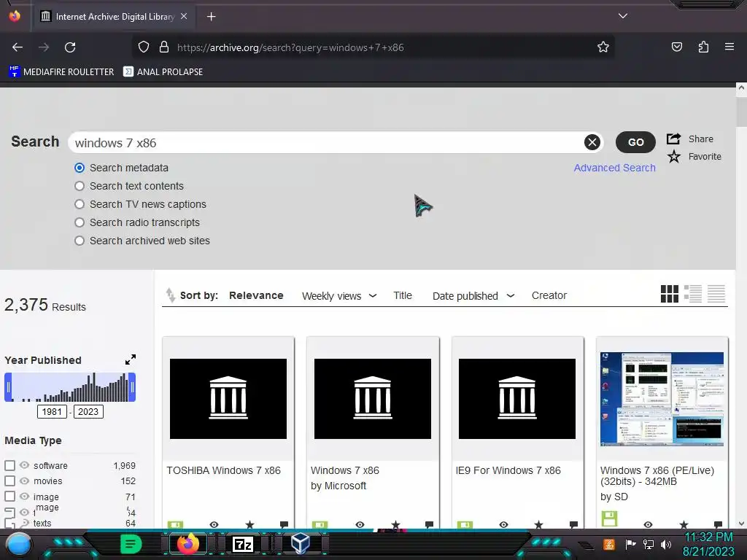
Task: Select the Search TV news captions option
Action: [80, 204]
